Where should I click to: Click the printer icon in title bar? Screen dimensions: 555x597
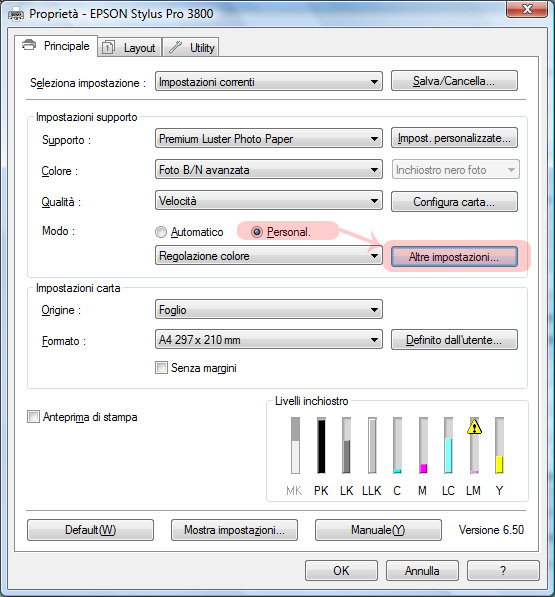tap(16, 14)
